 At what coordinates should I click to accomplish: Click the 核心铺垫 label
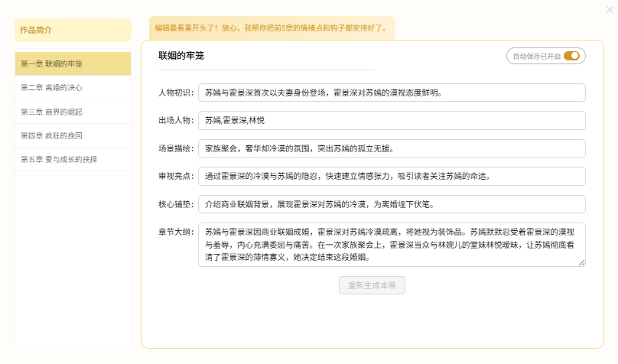[176, 204]
